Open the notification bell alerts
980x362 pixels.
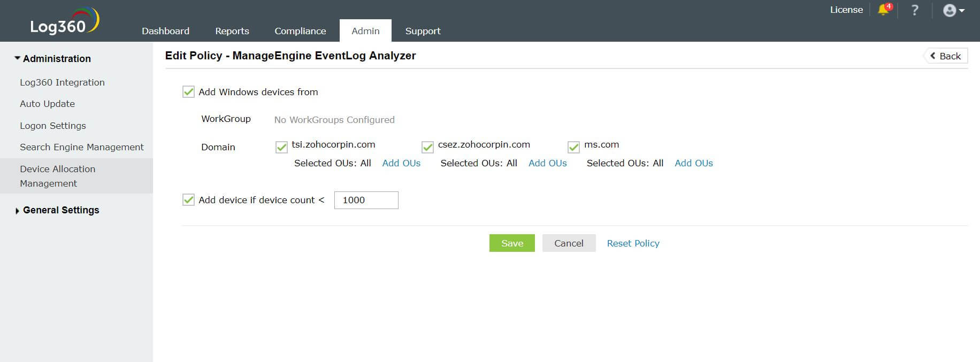click(883, 10)
